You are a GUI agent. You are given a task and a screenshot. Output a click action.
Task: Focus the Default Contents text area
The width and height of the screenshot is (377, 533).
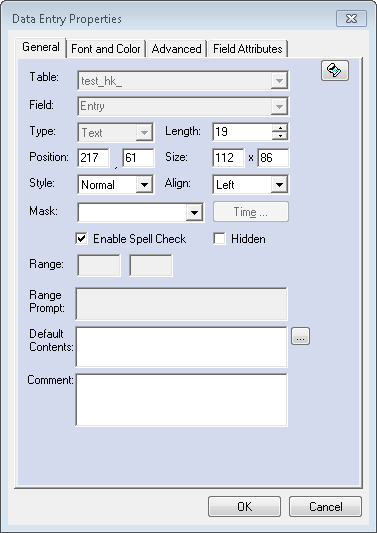coord(182,347)
